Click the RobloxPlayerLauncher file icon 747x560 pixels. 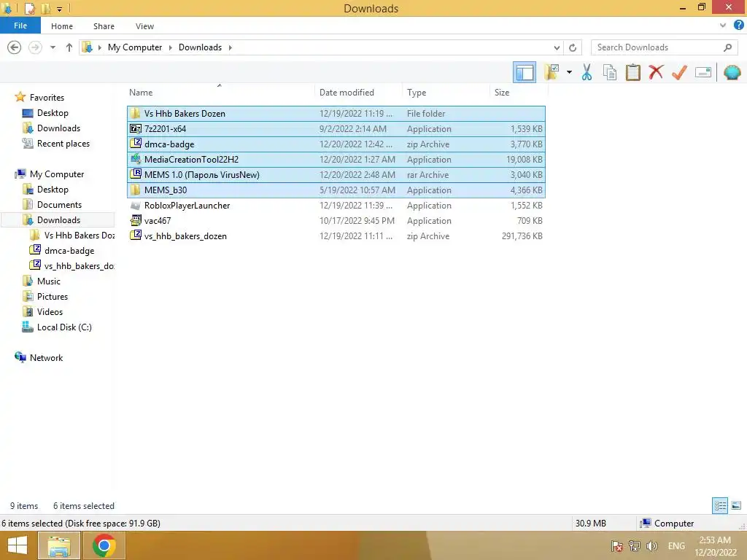click(x=136, y=205)
